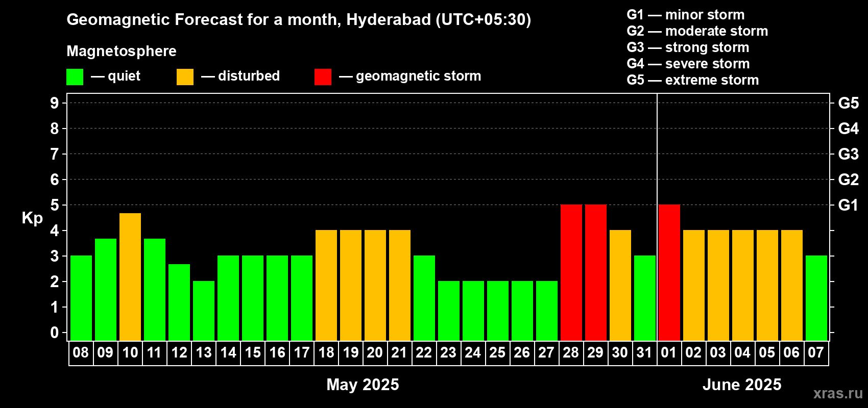Click the G4 right axis label
868x408 pixels.
849,129
